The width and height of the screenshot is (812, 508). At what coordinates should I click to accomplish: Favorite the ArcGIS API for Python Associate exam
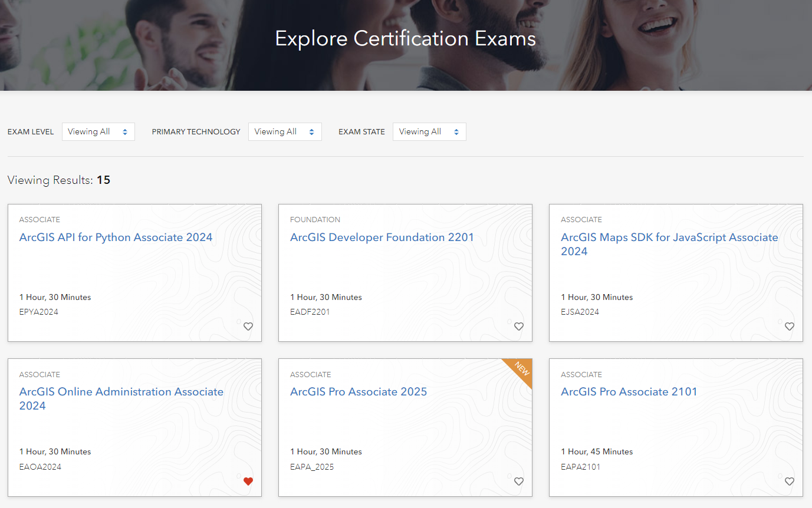248,326
